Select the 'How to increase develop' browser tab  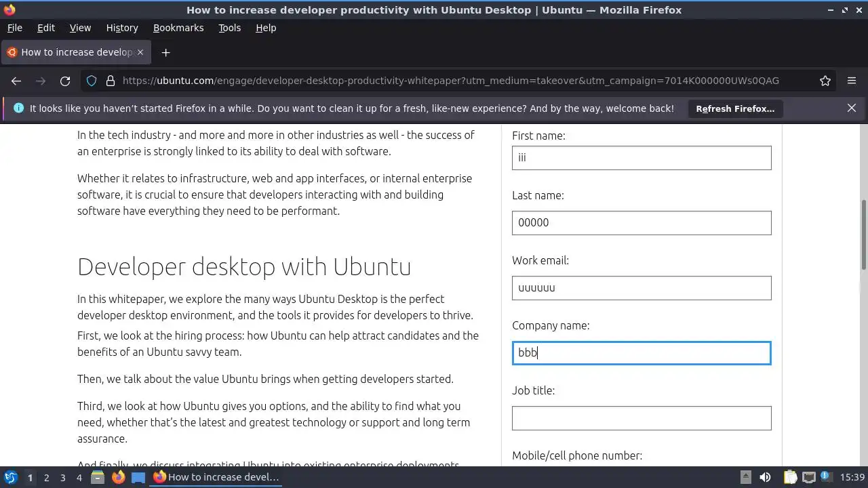75,52
